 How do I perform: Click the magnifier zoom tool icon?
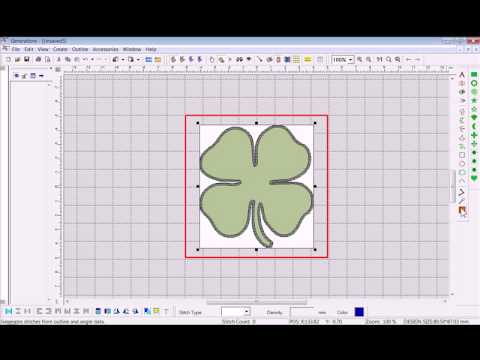(x=389, y=60)
